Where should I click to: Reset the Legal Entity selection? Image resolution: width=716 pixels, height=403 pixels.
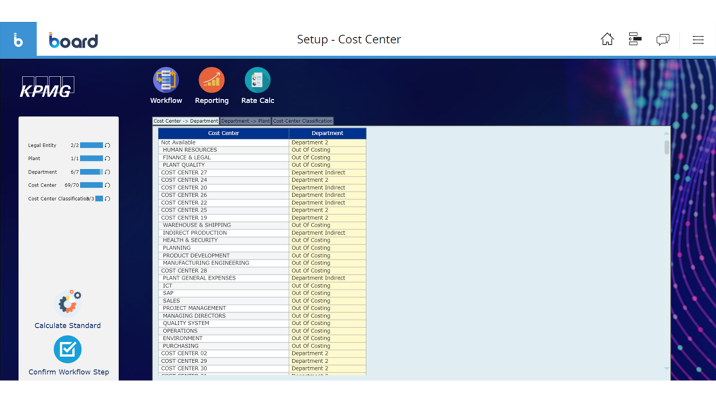(108, 145)
